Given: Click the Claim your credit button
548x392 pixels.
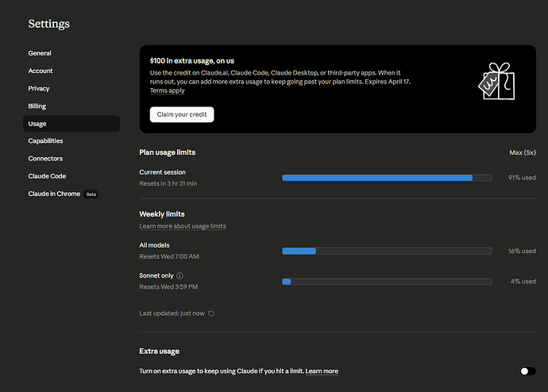Looking at the screenshot, I should point(182,114).
